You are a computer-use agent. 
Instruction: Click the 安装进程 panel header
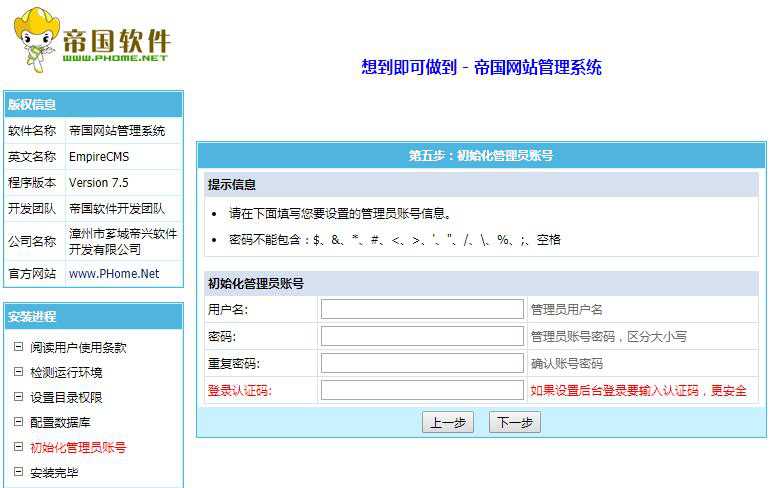pos(93,316)
